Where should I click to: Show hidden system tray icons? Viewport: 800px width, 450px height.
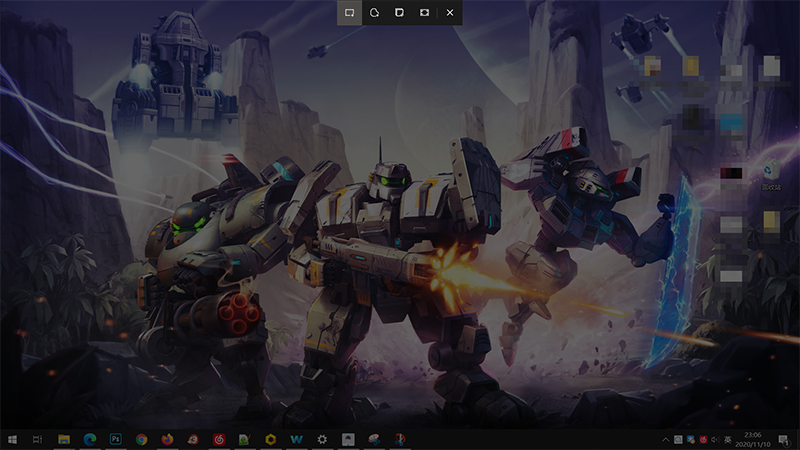coord(665,439)
